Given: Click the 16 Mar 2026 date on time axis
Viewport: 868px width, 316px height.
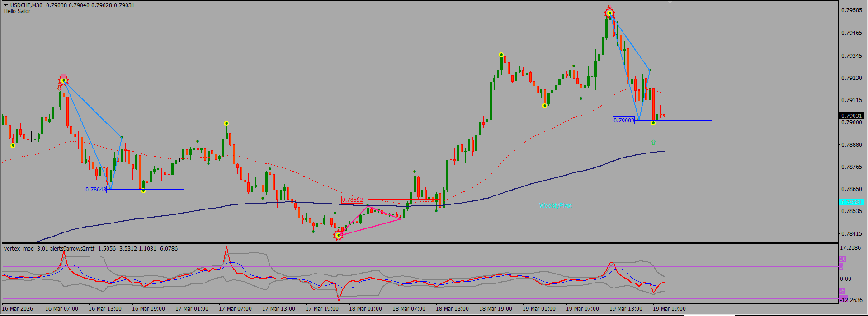Looking at the screenshot, I should point(18,309).
